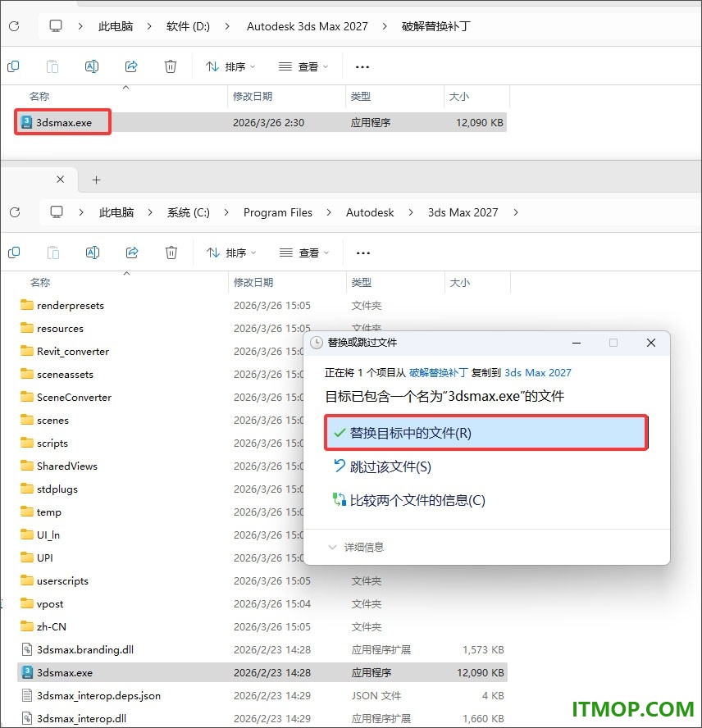Close the 替换或跳过文件 dialog

pos(651,343)
